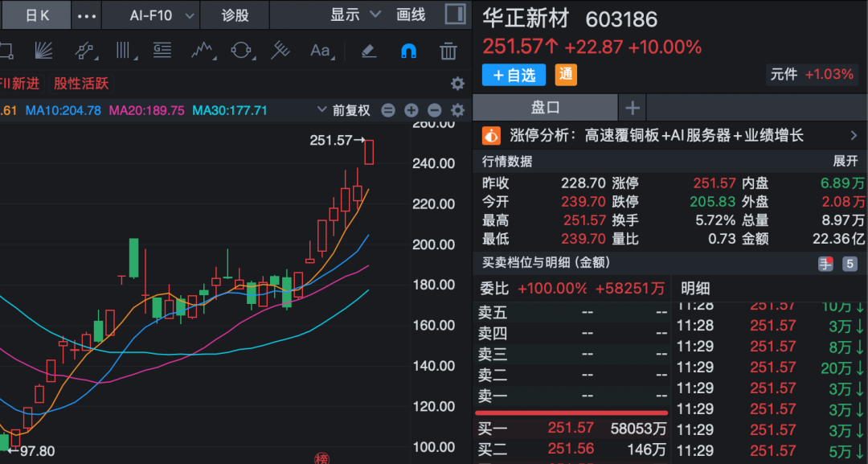
Task: Click the 手 icon with red dot
Action: pyautogui.click(x=825, y=264)
